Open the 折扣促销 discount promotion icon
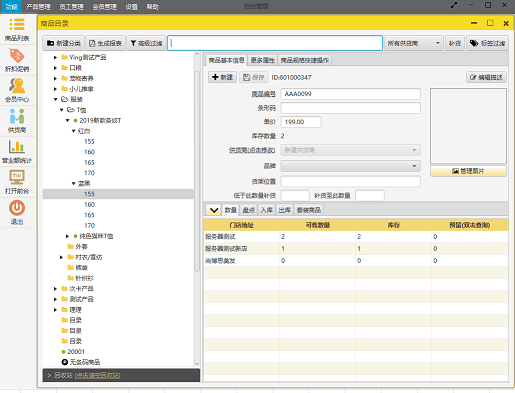The height and width of the screenshot is (393, 515). pos(17,60)
